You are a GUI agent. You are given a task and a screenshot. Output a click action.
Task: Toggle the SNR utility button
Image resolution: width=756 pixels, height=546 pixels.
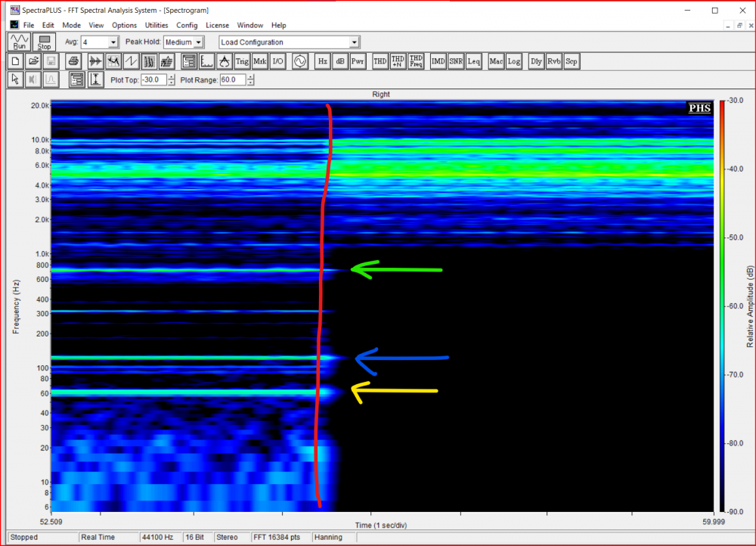(456, 61)
